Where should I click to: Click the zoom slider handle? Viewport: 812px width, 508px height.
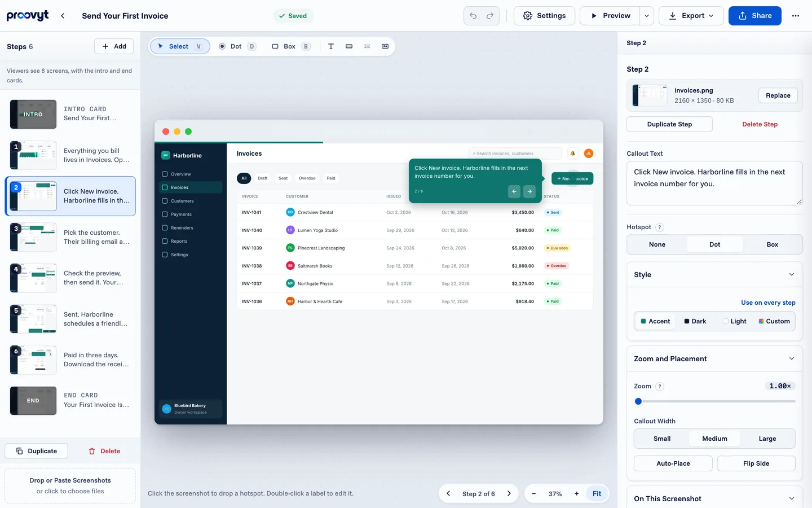[638, 401]
